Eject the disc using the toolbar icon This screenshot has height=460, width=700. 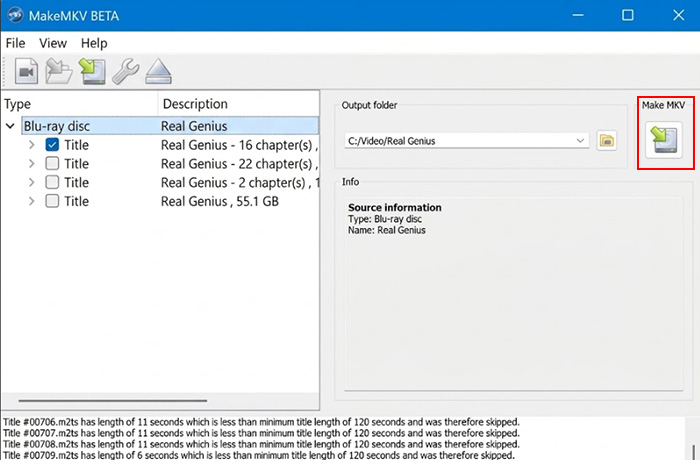coord(158,71)
